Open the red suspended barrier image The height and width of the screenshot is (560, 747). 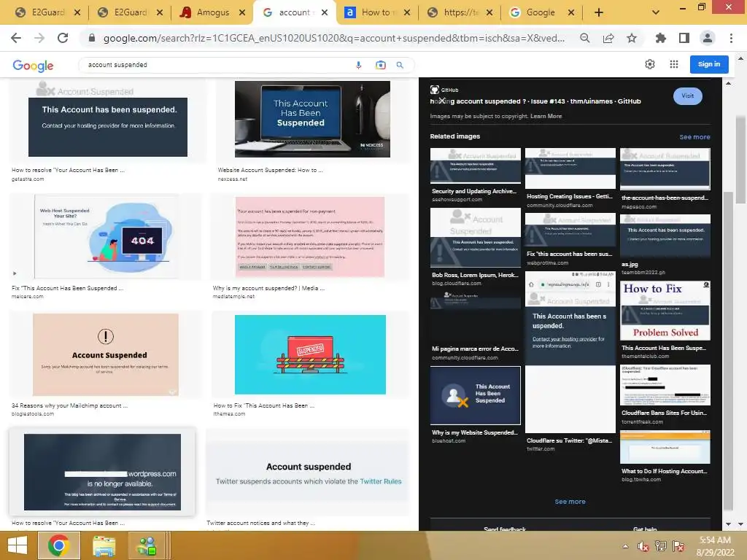310,354
